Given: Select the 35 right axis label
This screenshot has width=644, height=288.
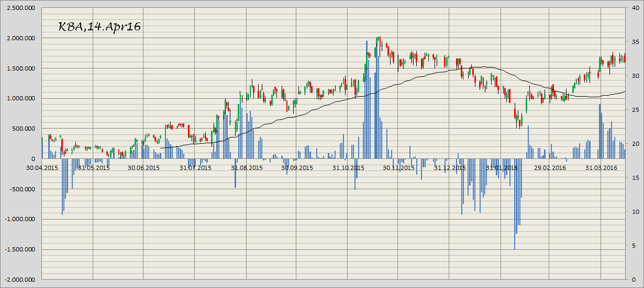Looking at the screenshot, I should click(x=634, y=42).
